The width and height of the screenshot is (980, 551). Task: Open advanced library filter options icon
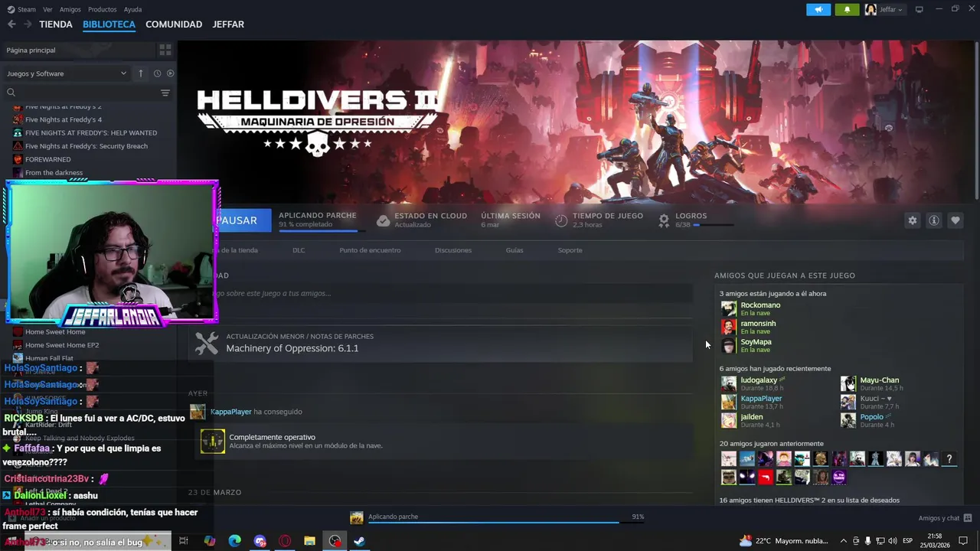click(165, 93)
